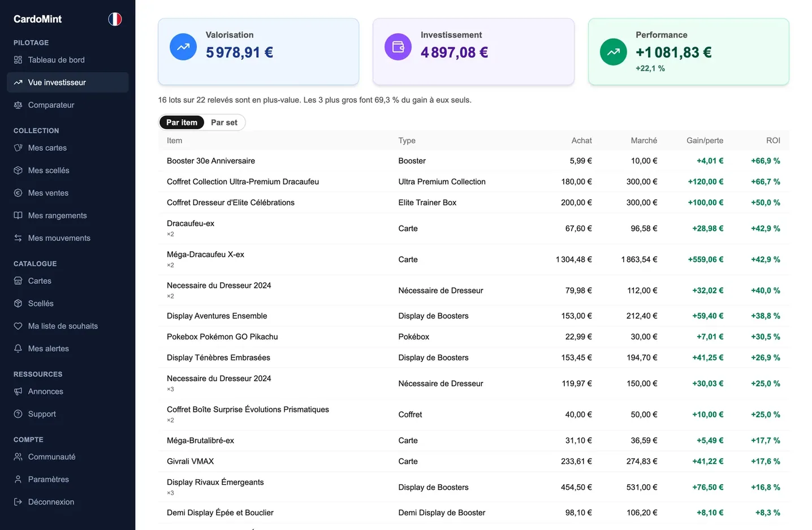
Task: Click the Méga-Brutalibré-ex item name
Action: 200,441
